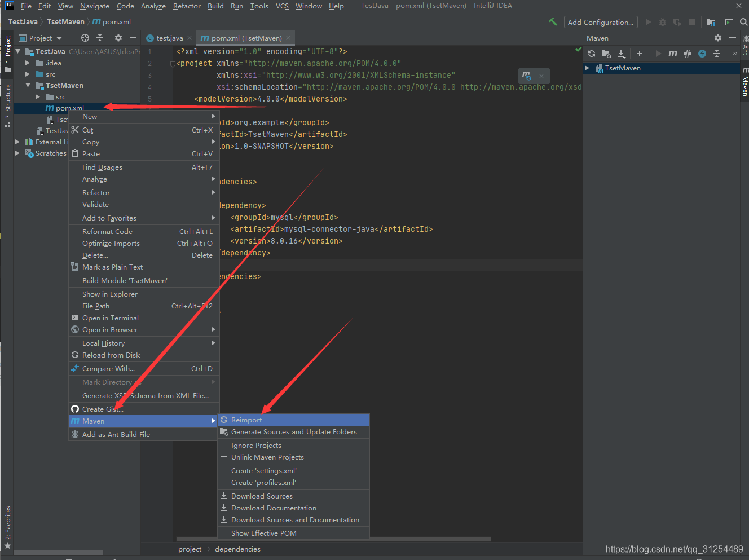Click dependencies breadcrumb at editor bottom
Image resolution: width=749 pixels, height=560 pixels.
point(237,549)
